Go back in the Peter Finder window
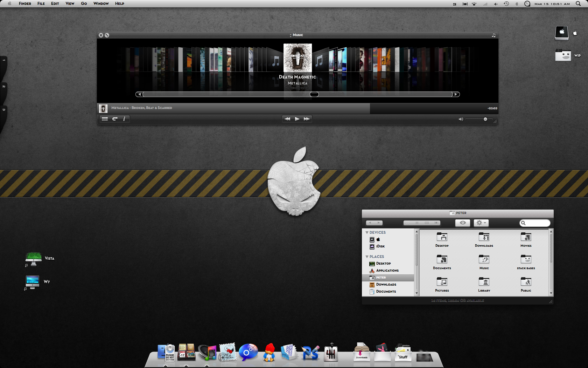Image resolution: width=588 pixels, height=368 pixels. pos(370,223)
